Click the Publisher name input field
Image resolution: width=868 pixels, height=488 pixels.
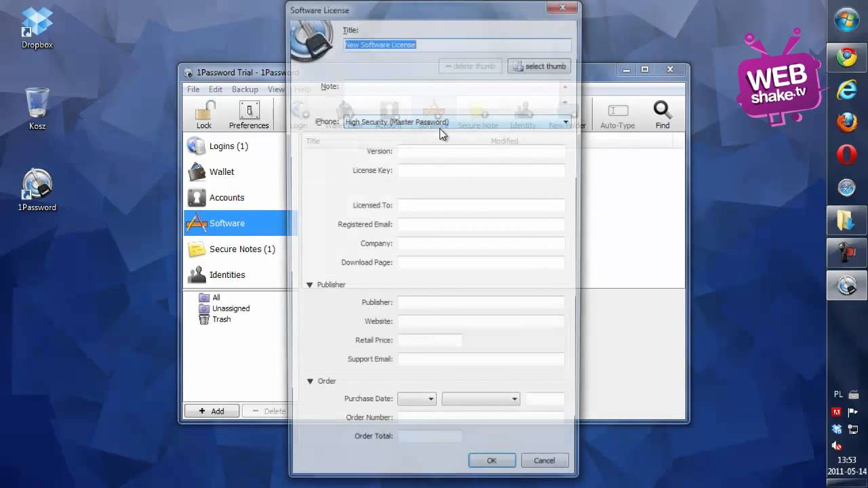[x=481, y=302]
